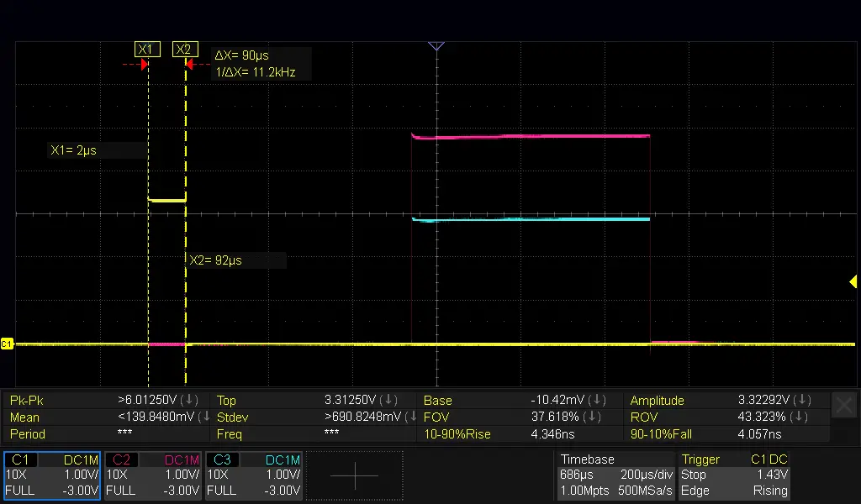Click the Edge trigger type text
The image size is (861, 504).
click(695, 491)
